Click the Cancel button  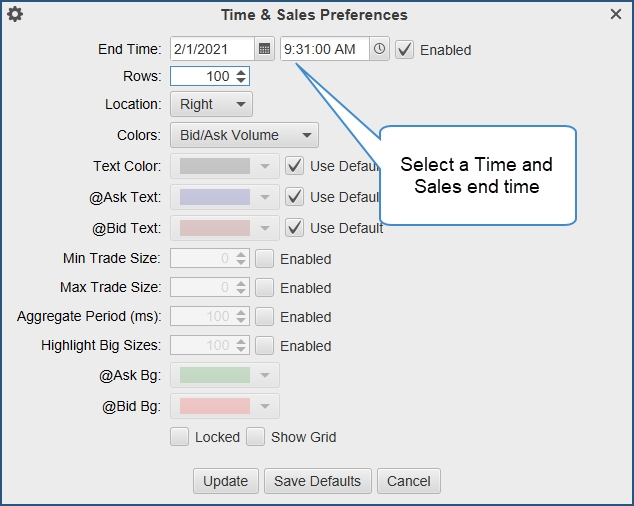(409, 481)
